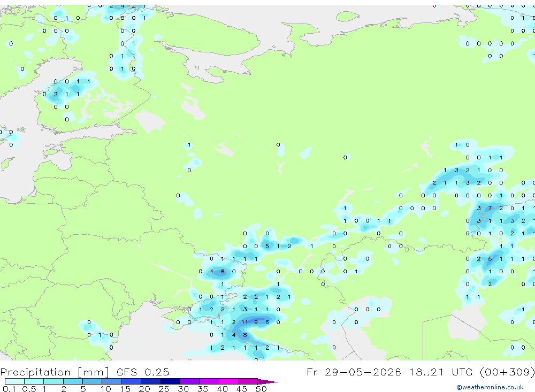Click the '50' legend scale label
This screenshot has width=535, height=392.
262,389
